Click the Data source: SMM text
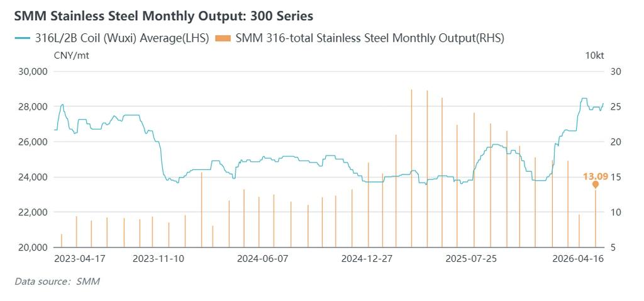 pyautogui.click(x=57, y=281)
